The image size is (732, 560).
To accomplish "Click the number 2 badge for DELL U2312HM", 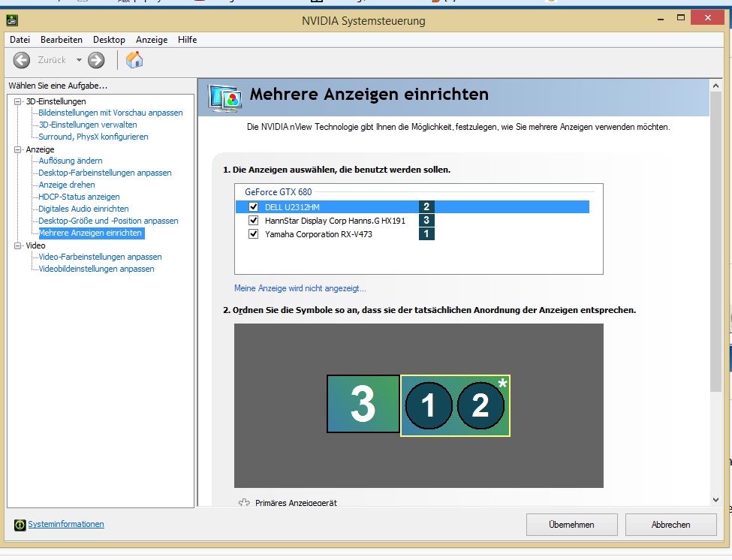I will [426, 206].
